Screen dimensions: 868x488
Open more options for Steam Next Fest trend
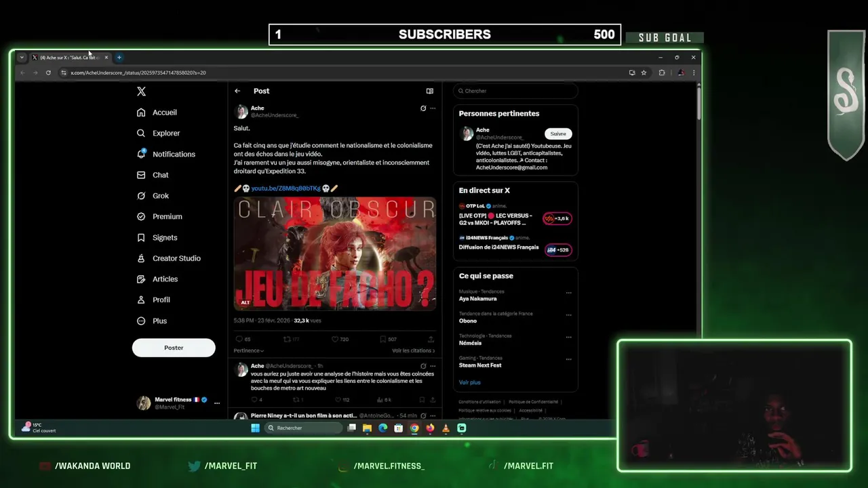tap(568, 359)
